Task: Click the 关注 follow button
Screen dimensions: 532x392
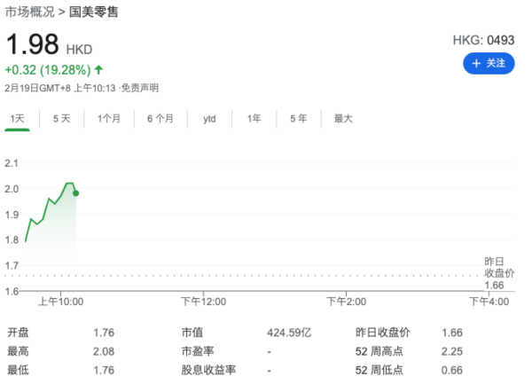Action: pos(489,63)
